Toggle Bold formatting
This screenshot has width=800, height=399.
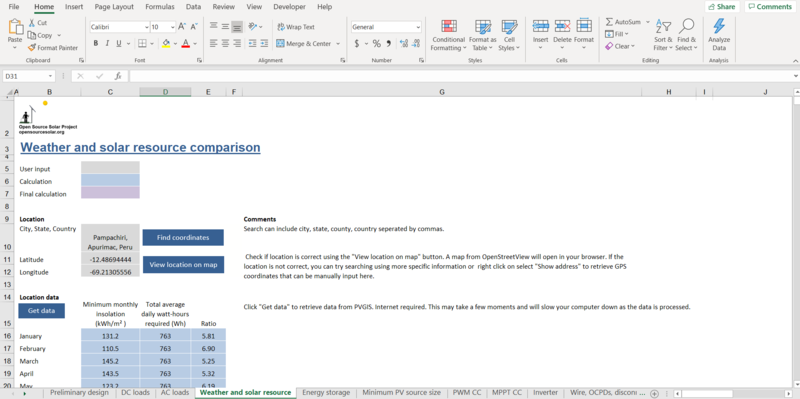95,43
